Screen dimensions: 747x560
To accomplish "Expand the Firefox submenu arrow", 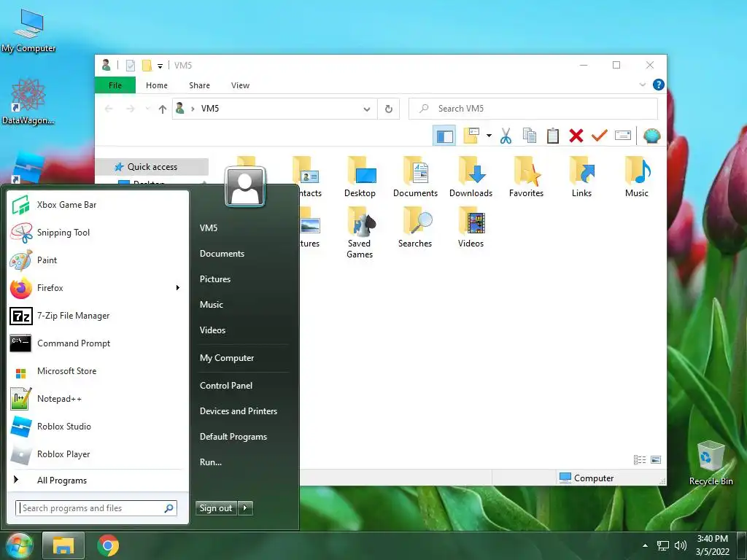I will click(178, 287).
